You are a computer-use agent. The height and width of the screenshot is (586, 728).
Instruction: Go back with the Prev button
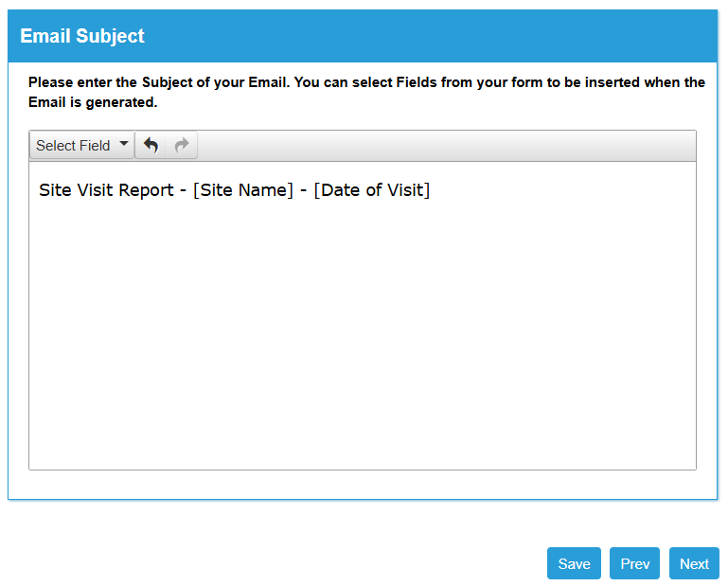634,563
